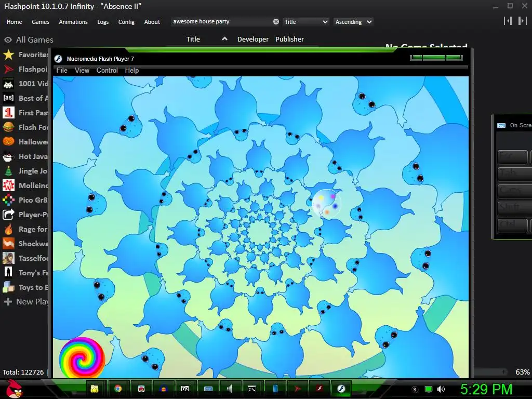Click the awesome house party search field

pyautogui.click(x=221, y=22)
